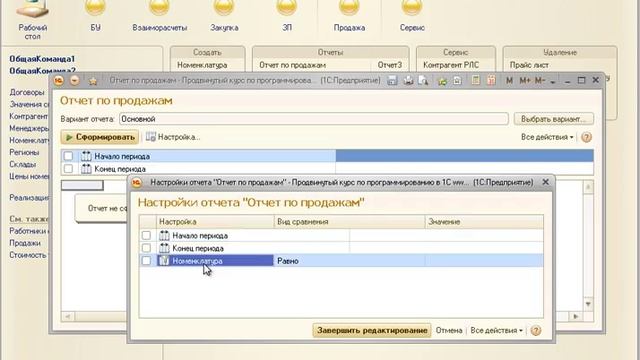Click the Номенклатура row icon in settings table

coord(164,260)
